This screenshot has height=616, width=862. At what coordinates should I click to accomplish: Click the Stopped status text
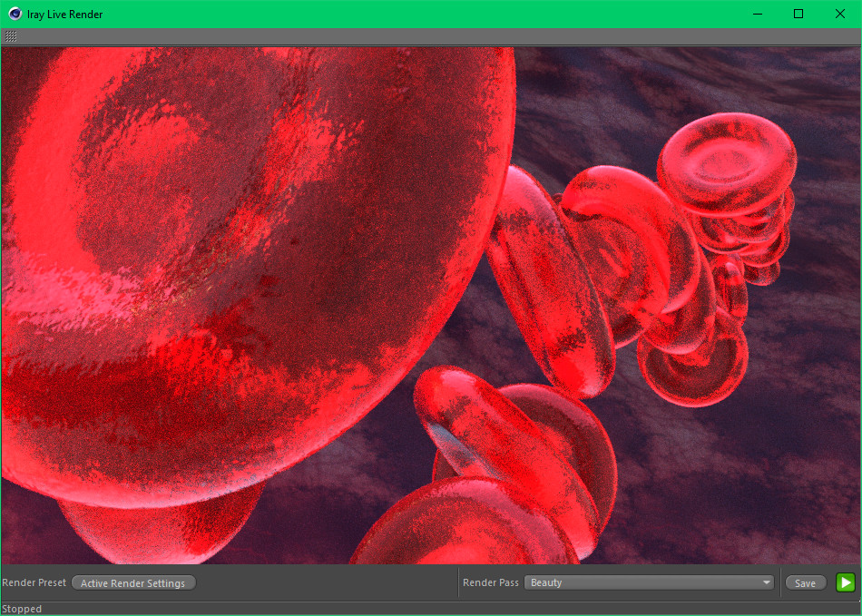pos(22,609)
